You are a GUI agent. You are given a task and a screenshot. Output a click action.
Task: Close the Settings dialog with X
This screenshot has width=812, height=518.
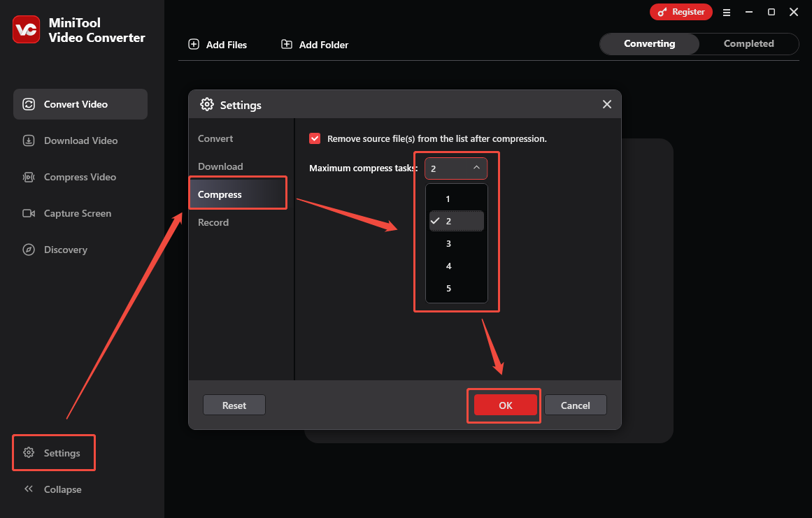click(607, 105)
